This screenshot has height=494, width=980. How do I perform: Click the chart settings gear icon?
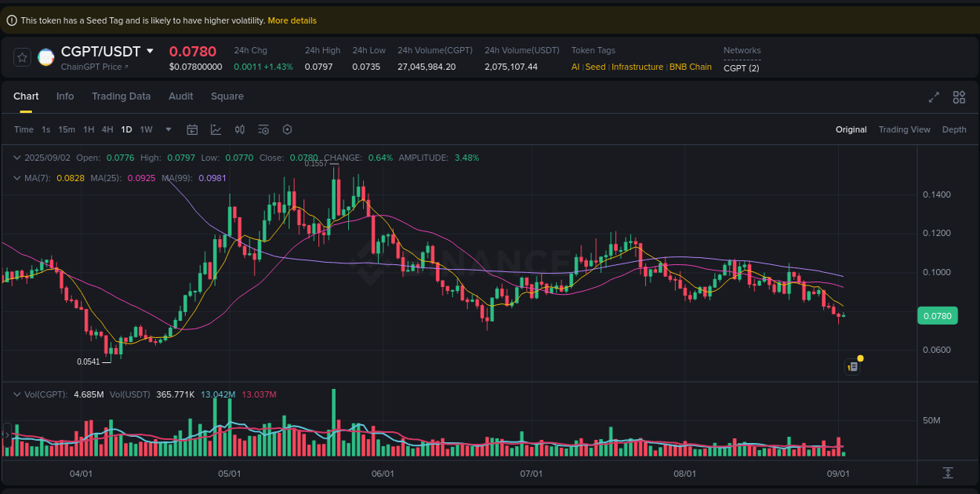287,129
